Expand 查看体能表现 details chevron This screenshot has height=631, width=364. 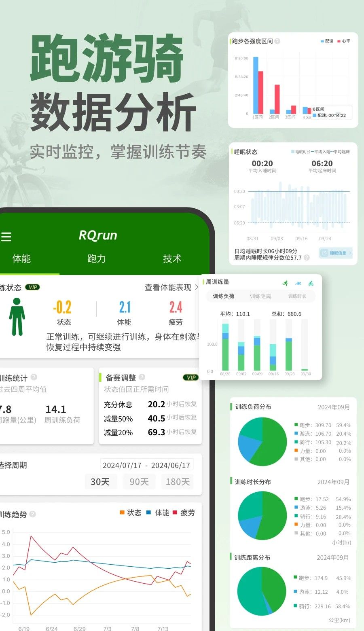(197, 287)
